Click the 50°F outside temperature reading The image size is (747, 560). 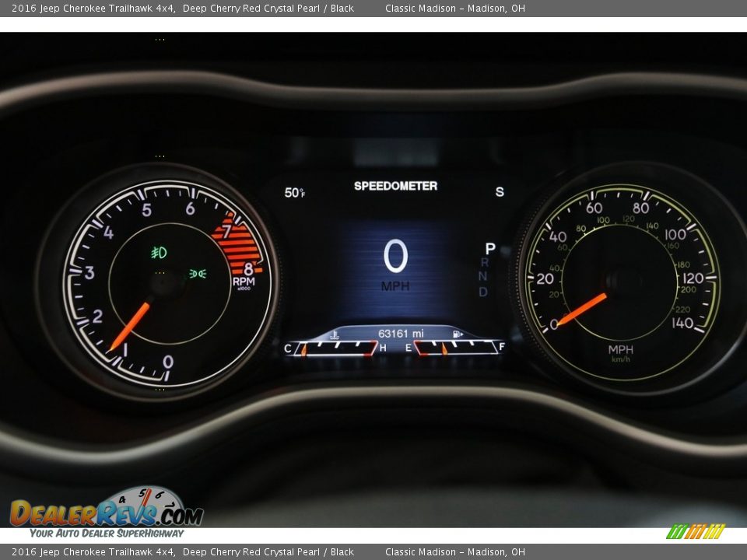(x=294, y=193)
